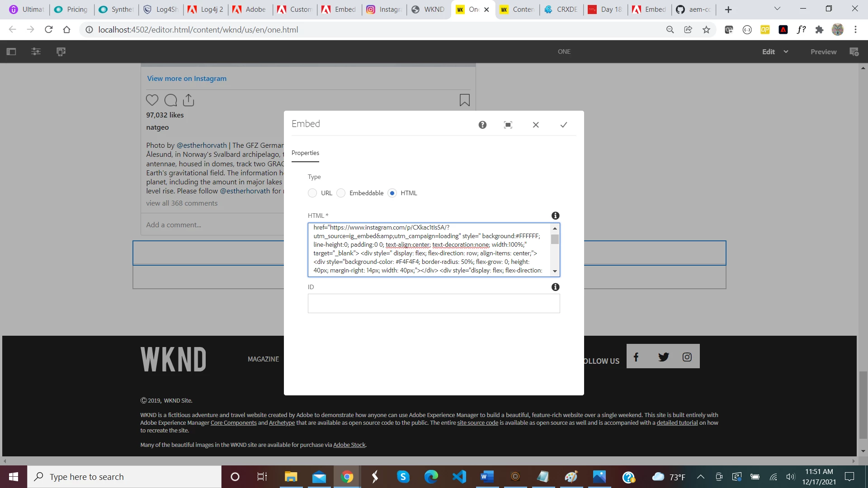Open page information settings icon
The height and width of the screenshot is (488, 868).
36,52
